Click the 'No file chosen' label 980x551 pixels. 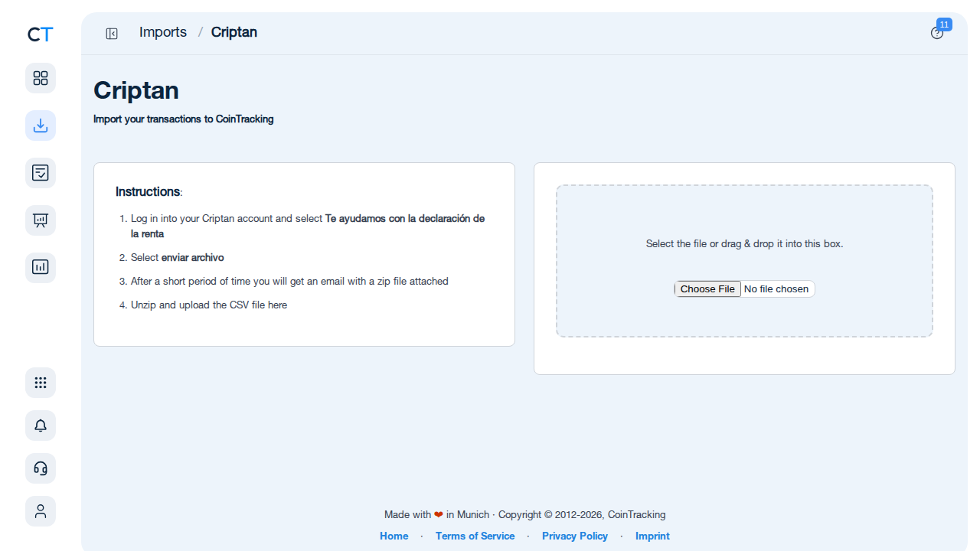(776, 289)
